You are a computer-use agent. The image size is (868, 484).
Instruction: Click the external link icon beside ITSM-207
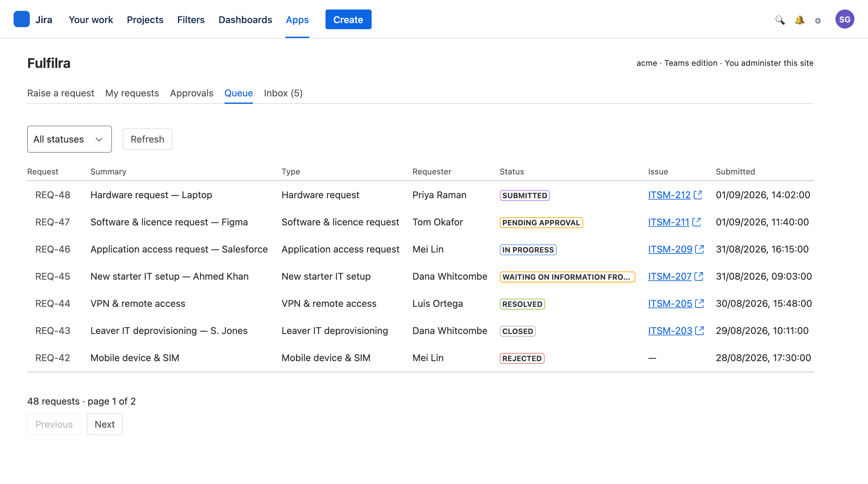[699, 276]
